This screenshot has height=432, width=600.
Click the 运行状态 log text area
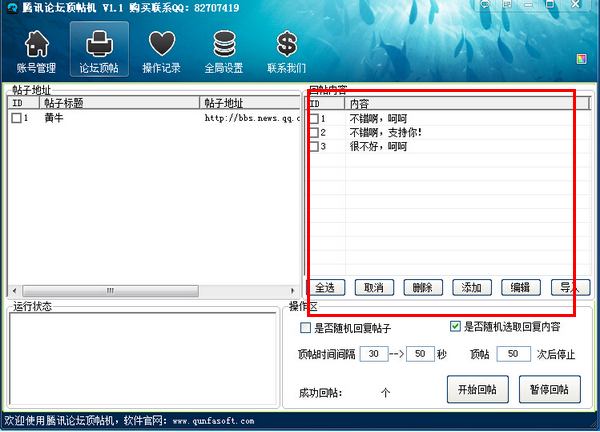pyautogui.click(x=142, y=359)
